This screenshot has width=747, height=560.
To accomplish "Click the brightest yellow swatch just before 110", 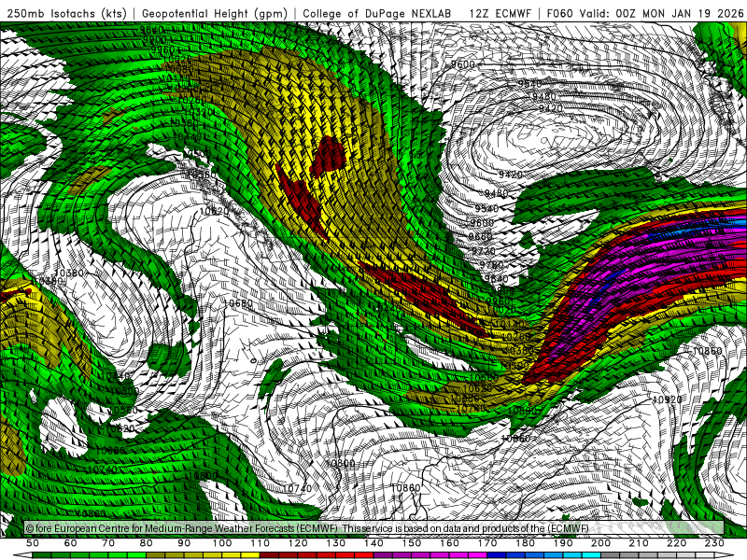I will point(250,555).
